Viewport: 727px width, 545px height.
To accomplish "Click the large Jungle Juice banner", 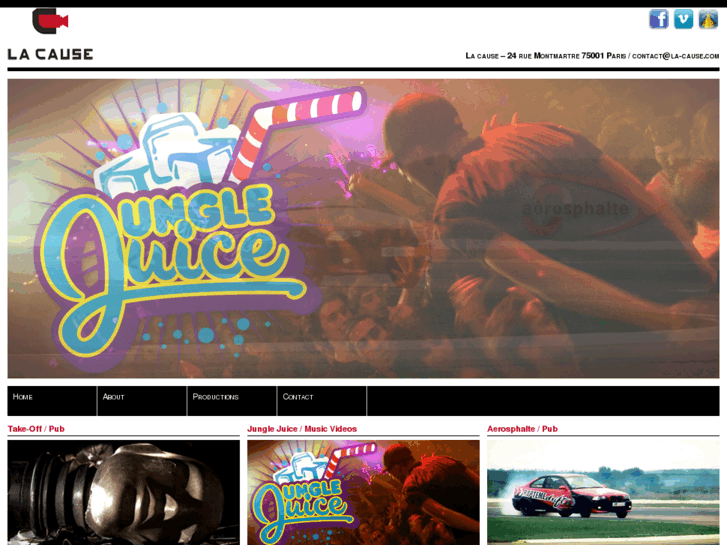I will (x=364, y=228).
